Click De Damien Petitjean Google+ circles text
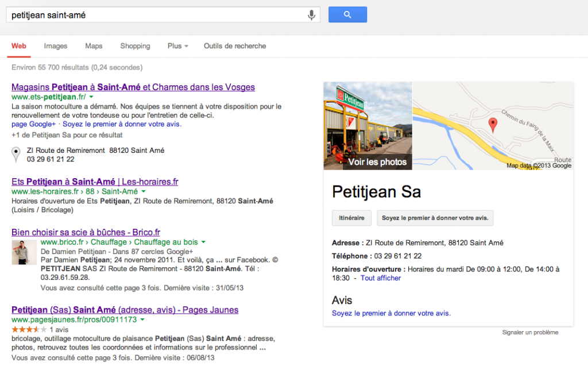Viewport: 588px width, 369px height. pyautogui.click(x=117, y=252)
